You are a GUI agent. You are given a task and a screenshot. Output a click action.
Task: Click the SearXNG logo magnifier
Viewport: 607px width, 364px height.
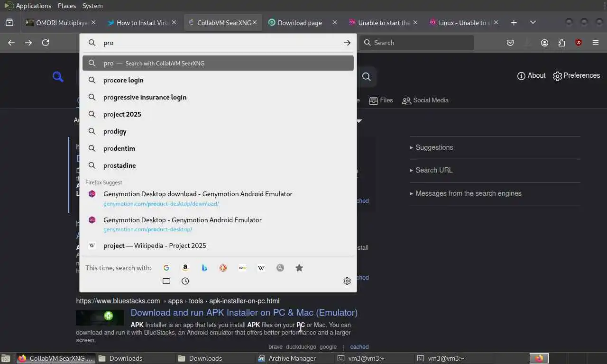pos(58,77)
